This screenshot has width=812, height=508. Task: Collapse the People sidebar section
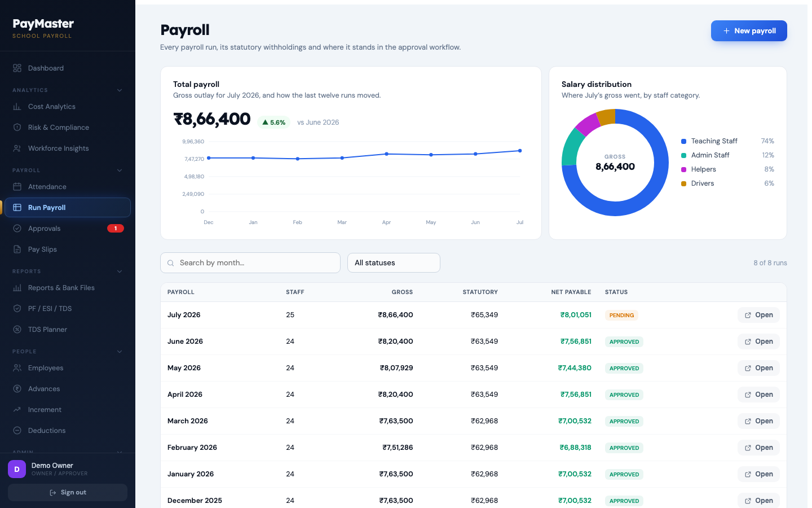pyautogui.click(x=120, y=352)
